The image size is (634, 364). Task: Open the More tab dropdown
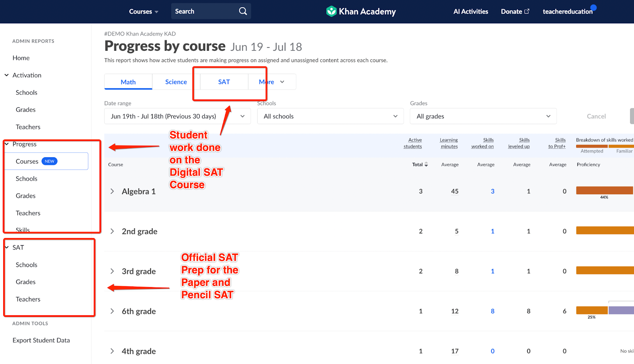tap(271, 82)
